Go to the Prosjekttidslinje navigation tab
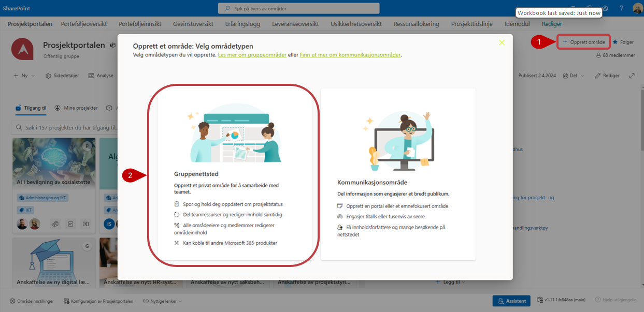The height and width of the screenshot is (312, 644). (471, 24)
